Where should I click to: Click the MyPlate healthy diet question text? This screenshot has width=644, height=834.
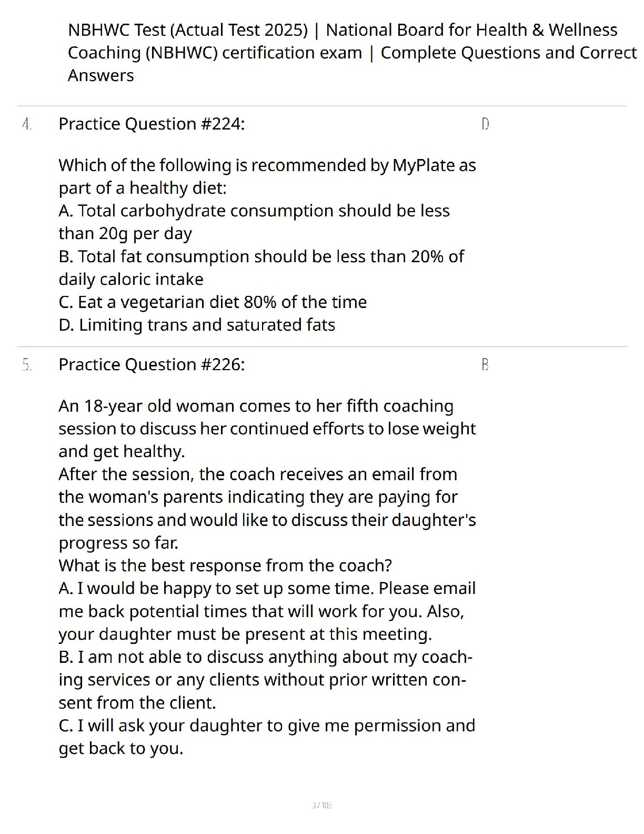pos(267,176)
